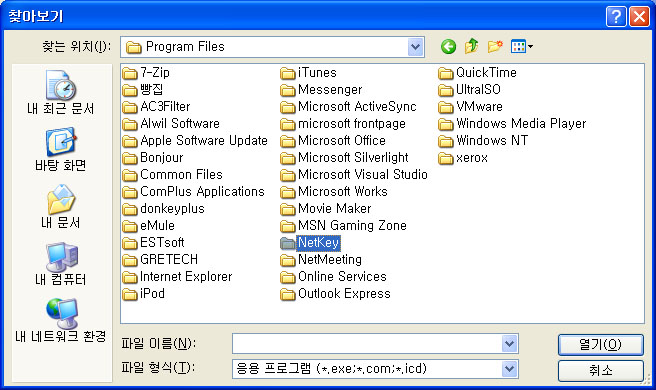Select the ESTsoft folder

[154, 243]
